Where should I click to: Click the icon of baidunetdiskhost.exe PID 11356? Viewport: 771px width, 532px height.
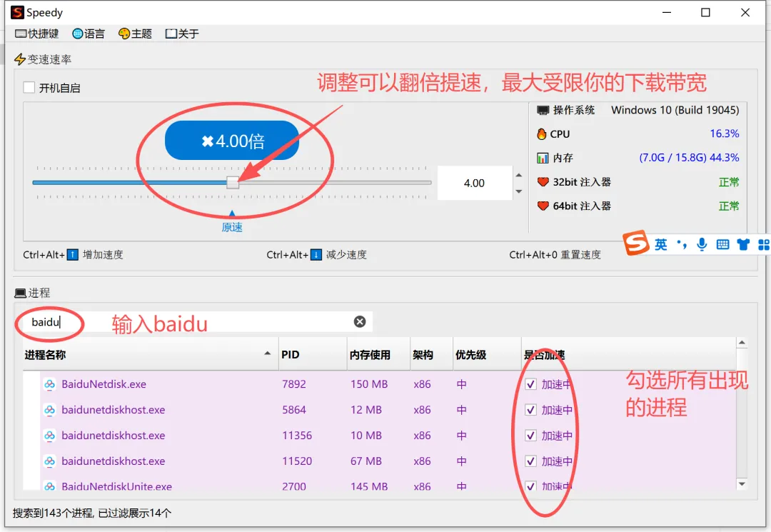[50, 435]
